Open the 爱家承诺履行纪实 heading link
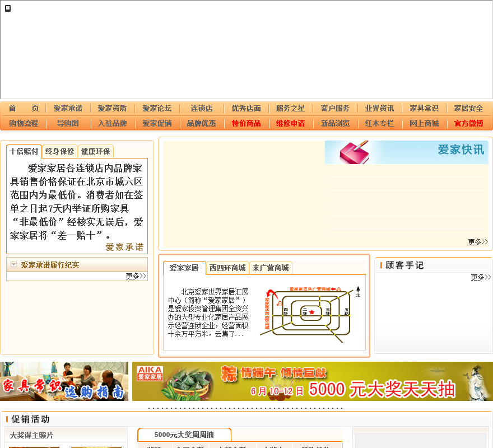493x448 pixels. 50,265
